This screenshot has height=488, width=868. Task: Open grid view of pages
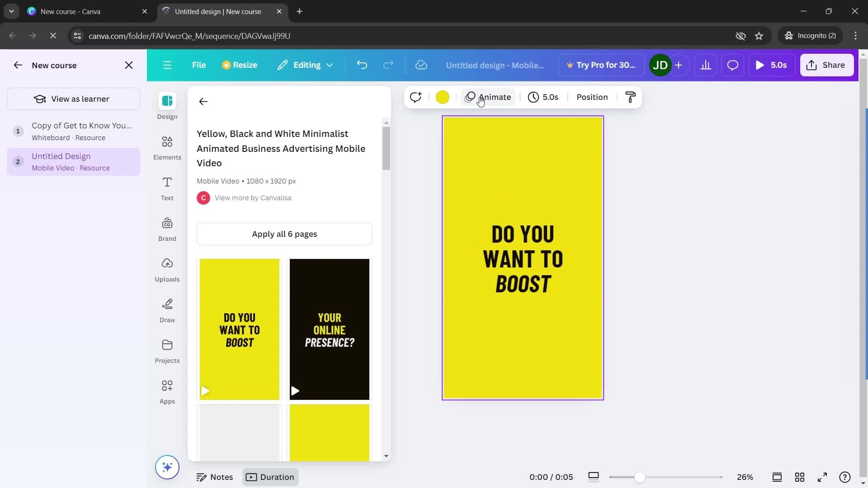coord(800,477)
